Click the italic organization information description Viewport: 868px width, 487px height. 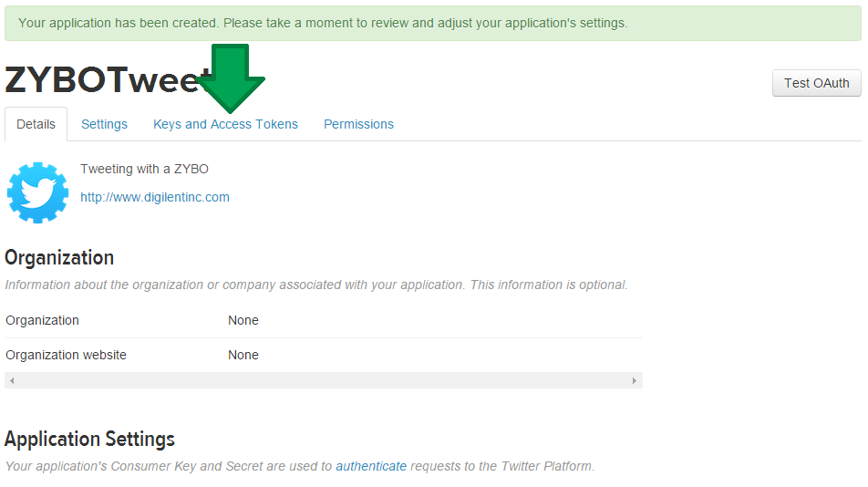click(x=316, y=285)
